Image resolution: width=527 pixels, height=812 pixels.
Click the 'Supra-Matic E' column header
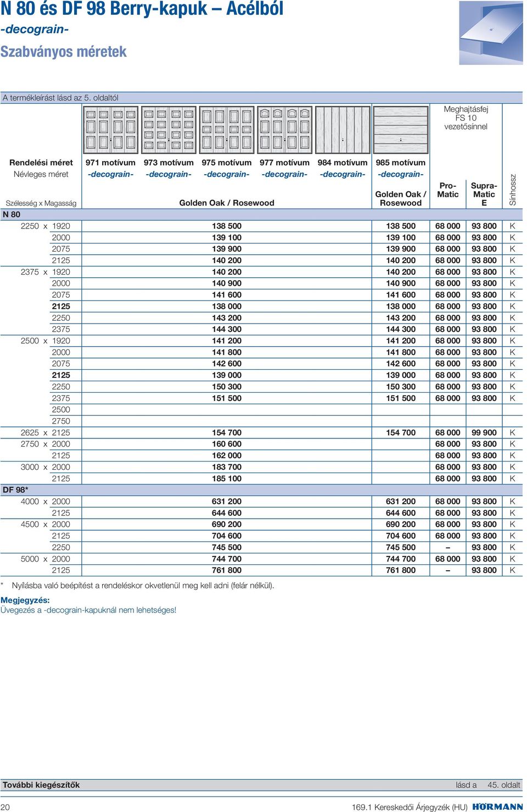484,194
